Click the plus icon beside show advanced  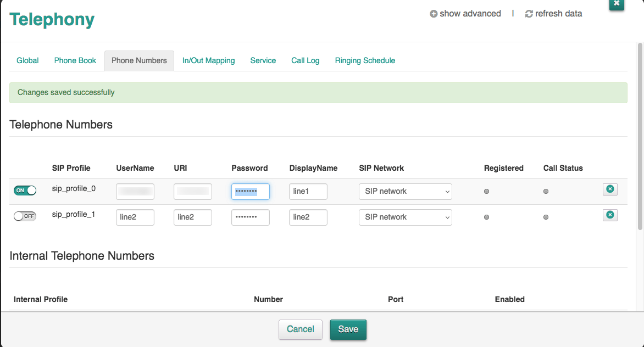tap(434, 14)
